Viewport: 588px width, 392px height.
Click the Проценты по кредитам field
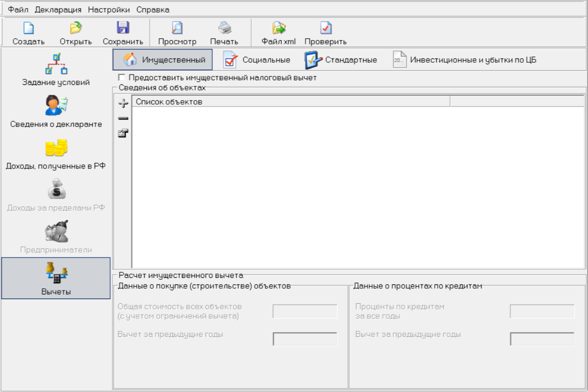pos(543,311)
